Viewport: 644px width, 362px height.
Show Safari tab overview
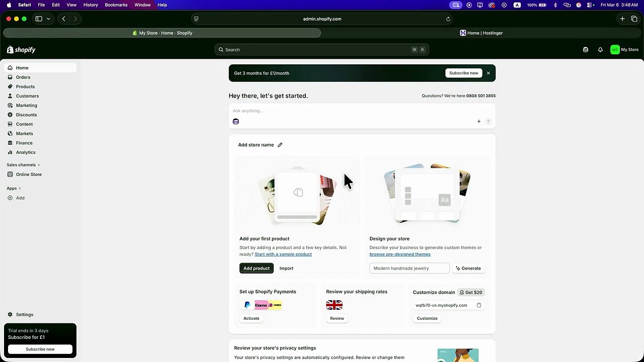point(634,19)
